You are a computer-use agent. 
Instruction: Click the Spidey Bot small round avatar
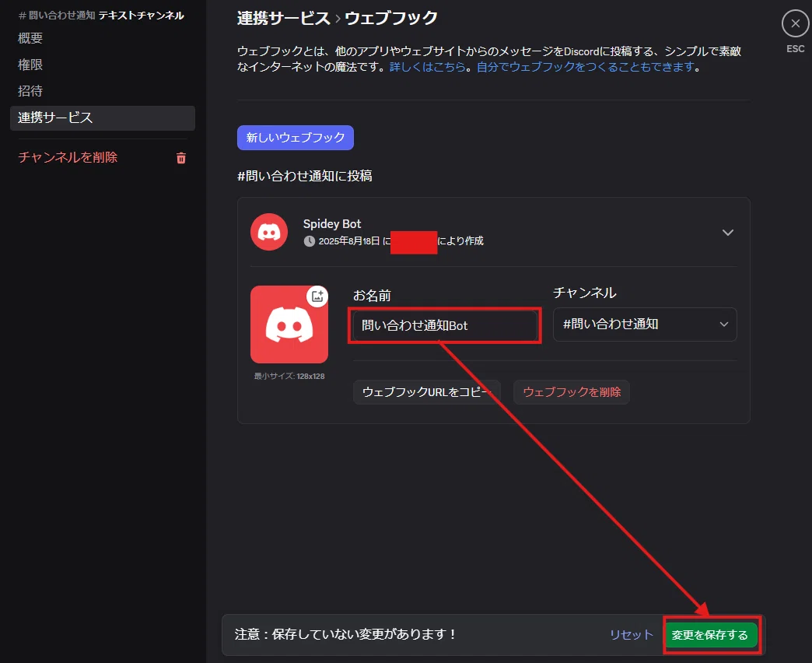[269, 232]
